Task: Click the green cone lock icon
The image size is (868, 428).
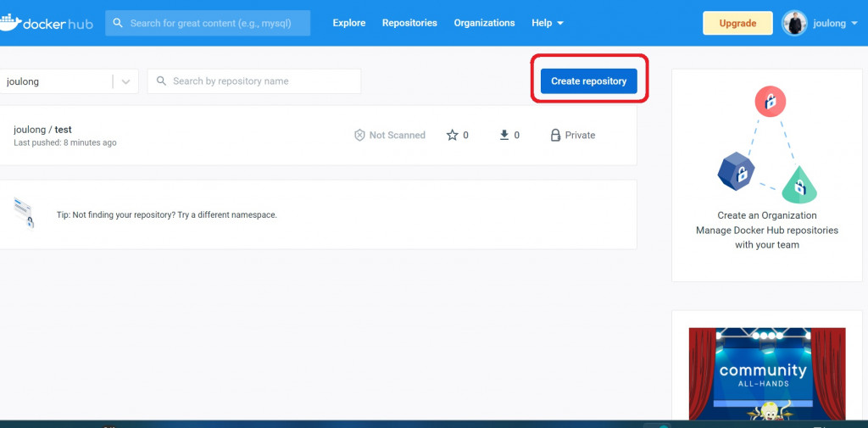Action: click(x=799, y=186)
